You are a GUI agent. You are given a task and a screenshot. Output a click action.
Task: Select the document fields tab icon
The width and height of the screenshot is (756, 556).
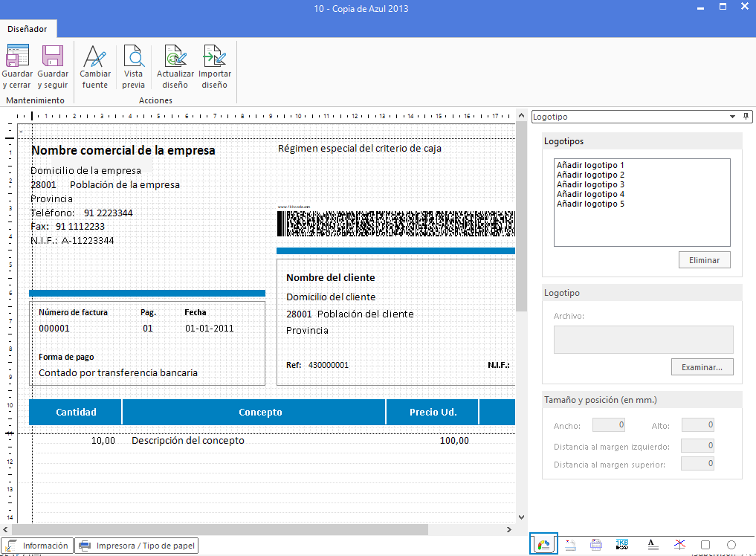[x=570, y=545]
